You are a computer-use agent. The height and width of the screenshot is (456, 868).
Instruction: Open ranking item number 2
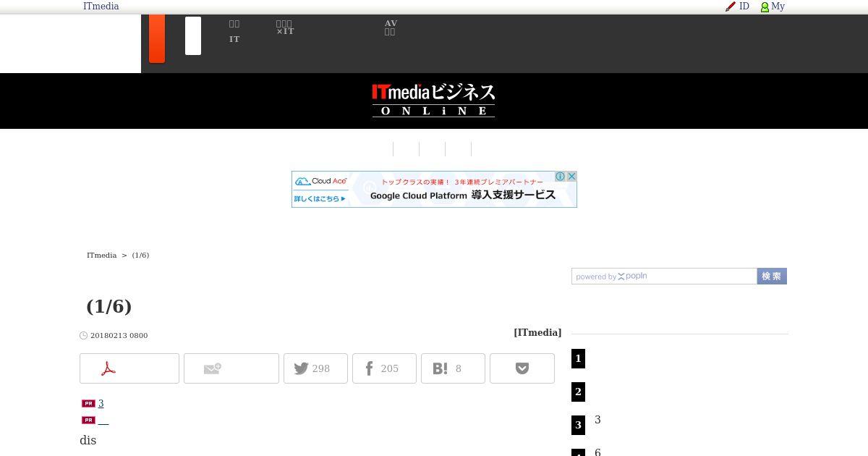pos(578,392)
